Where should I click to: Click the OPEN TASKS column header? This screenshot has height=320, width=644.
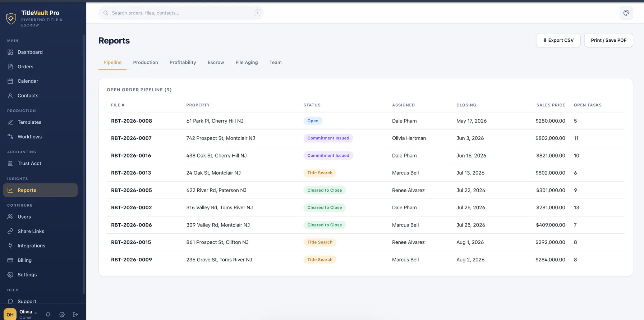pos(588,105)
